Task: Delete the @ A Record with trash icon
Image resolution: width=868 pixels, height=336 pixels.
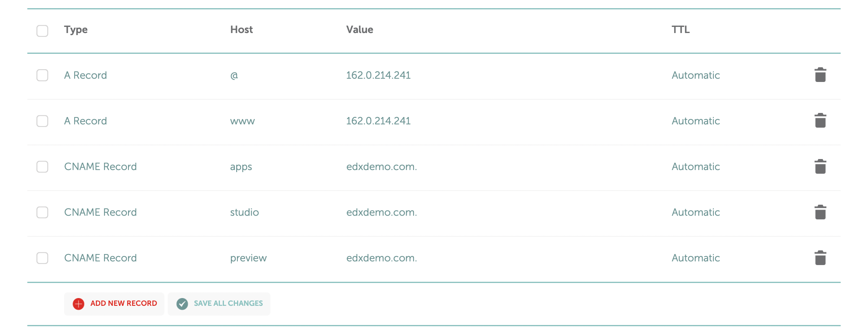Action: [x=820, y=75]
